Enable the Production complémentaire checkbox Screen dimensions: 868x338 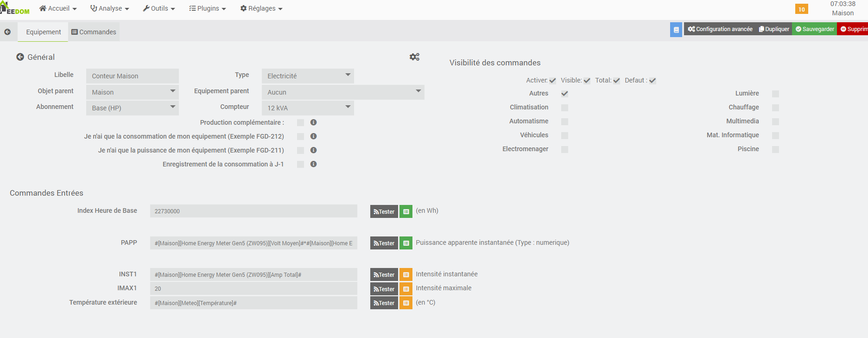pyautogui.click(x=300, y=123)
